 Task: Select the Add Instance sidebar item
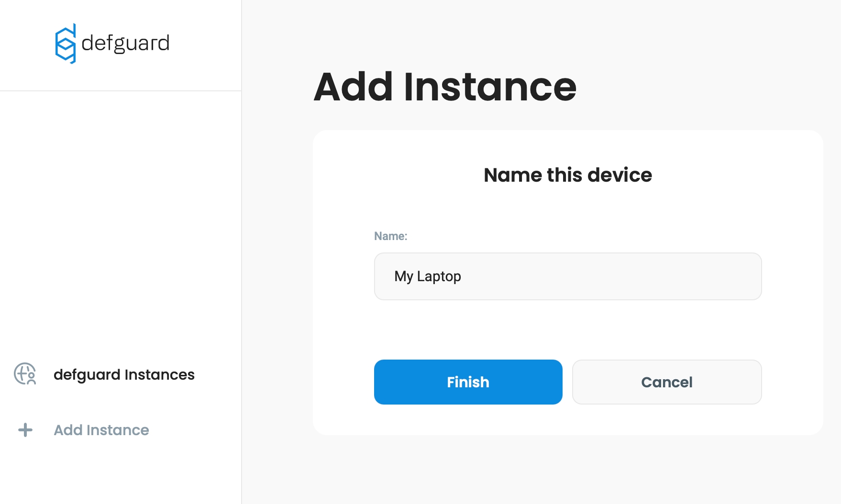(x=101, y=430)
